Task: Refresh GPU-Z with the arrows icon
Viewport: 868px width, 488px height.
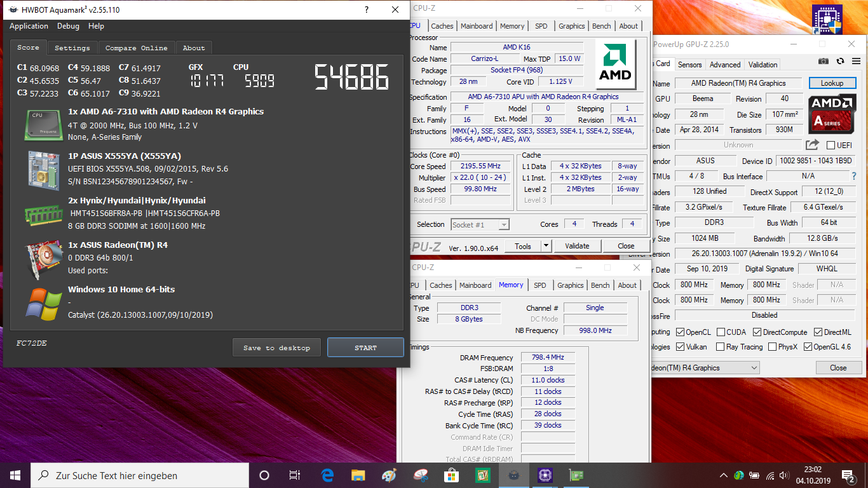Action: 840,62
